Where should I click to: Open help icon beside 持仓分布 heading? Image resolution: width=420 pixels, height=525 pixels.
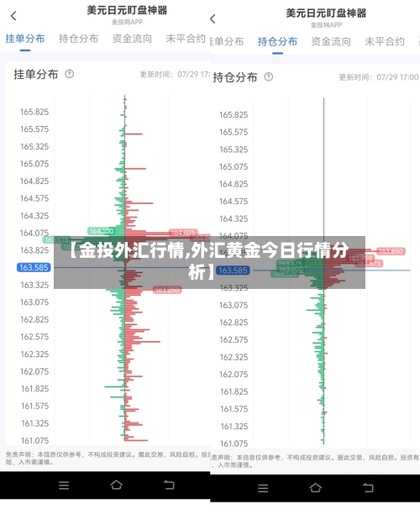[269, 76]
